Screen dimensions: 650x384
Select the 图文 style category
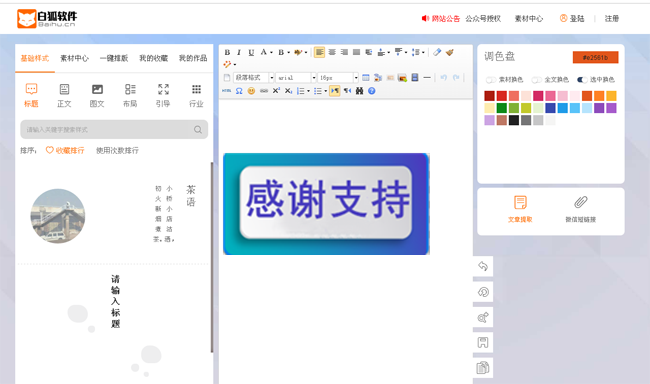pyautogui.click(x=97, y=95)
